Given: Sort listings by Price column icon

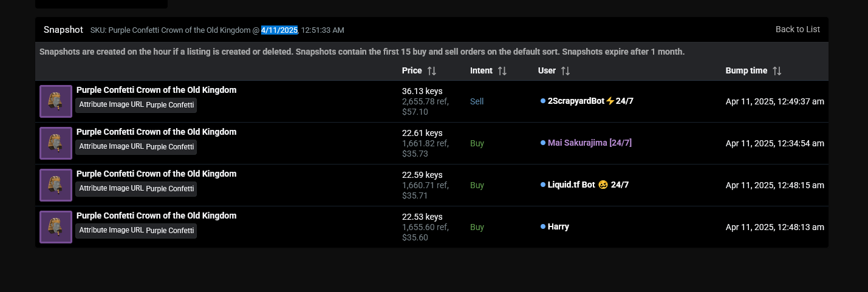Looking at the screenshot, I should point(432,71).
